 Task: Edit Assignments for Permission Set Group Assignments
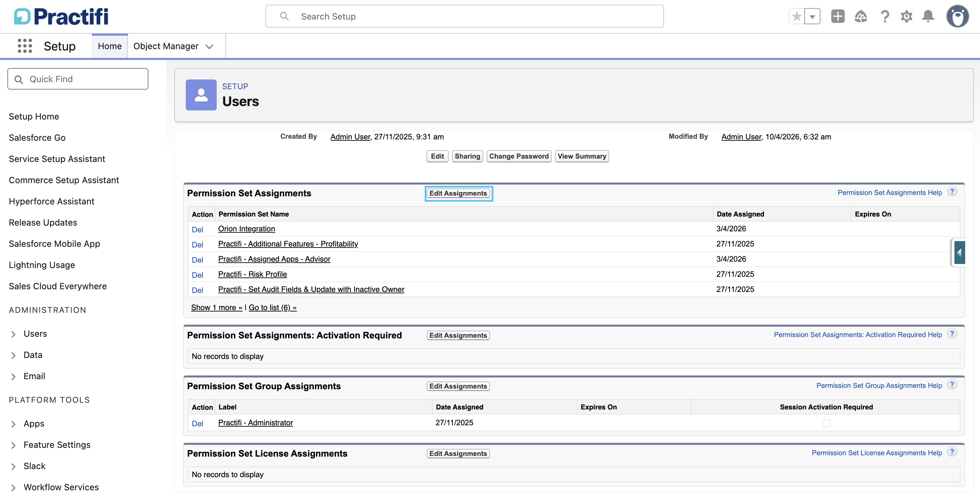[458, 386]
